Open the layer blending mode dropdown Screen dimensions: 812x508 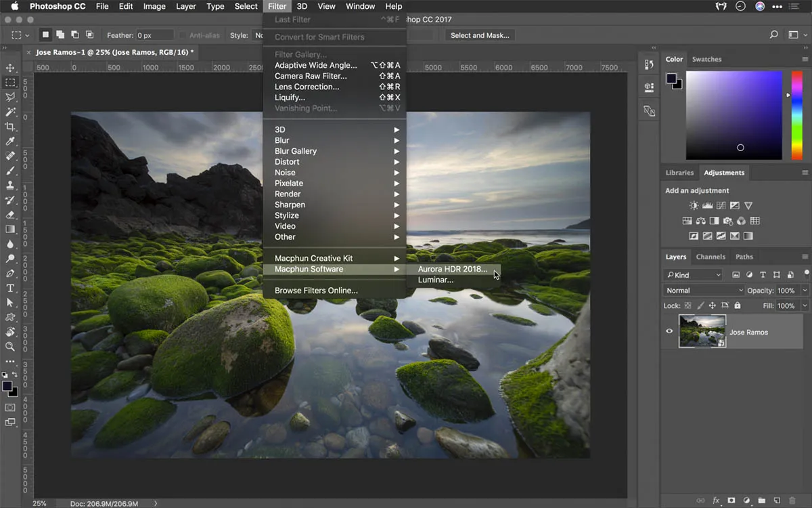[702, 290]
